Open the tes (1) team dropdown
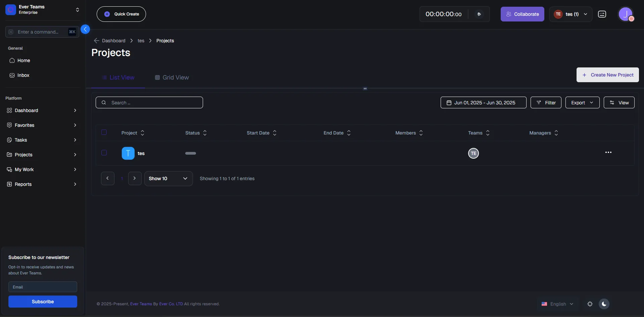 [x=571, y=14]
